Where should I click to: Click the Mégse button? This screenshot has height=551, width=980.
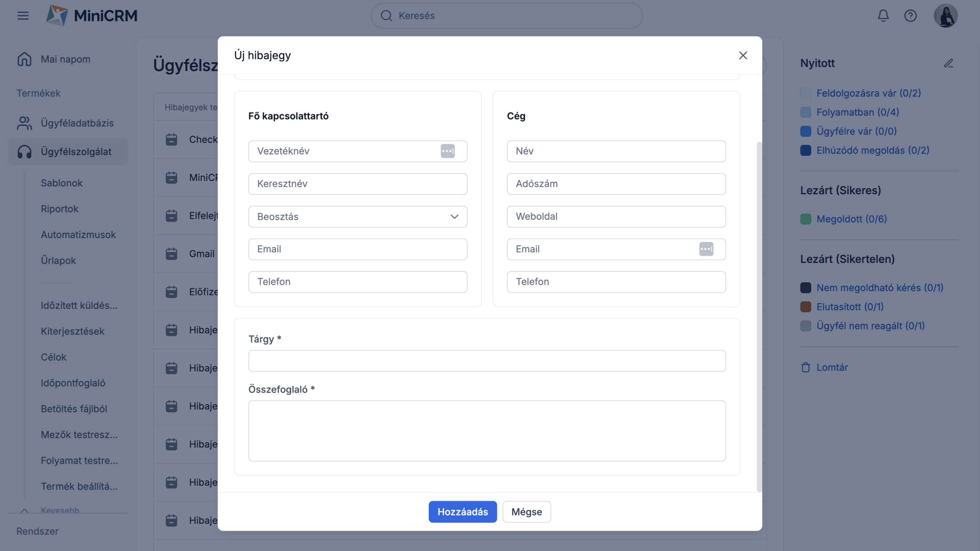click(526, 512)
